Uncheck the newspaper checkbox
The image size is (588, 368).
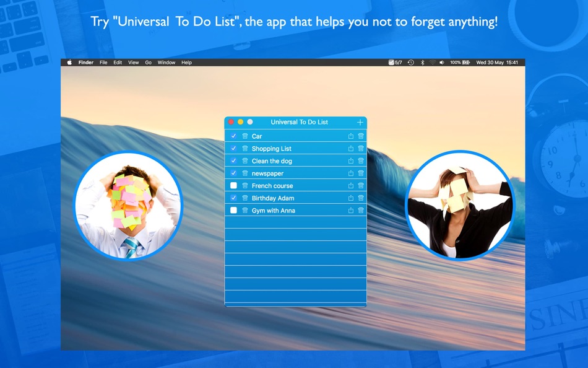pyautogui.click(x=233, y=173)
